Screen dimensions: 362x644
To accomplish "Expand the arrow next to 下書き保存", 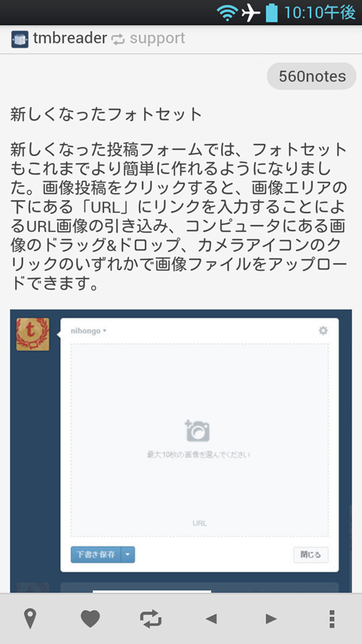I will click(x=127, y=554).
